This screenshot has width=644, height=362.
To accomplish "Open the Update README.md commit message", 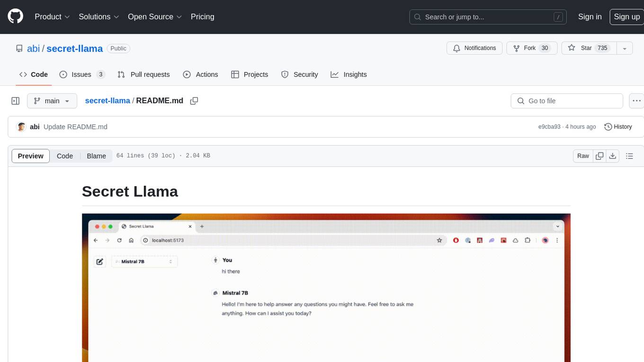I will [x=75, y=127].
